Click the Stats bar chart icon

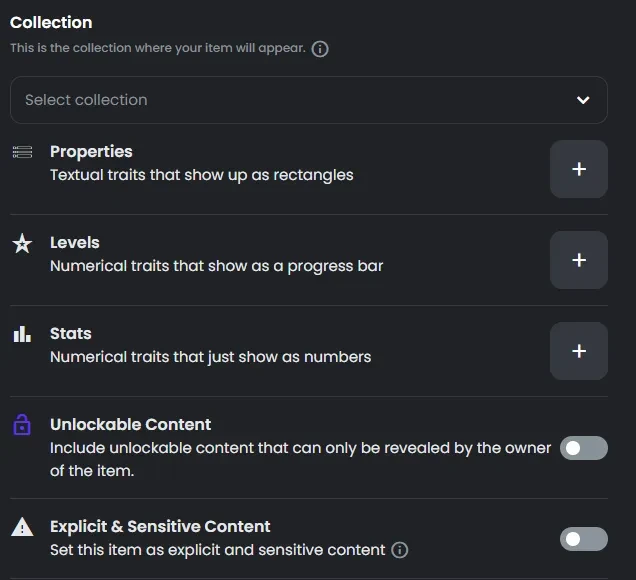click(x=22, y=334)
